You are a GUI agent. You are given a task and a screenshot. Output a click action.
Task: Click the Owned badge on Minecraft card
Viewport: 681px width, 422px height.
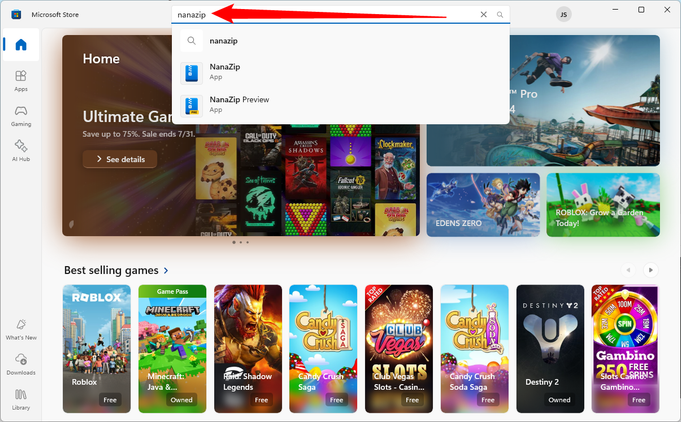point(181,400)
